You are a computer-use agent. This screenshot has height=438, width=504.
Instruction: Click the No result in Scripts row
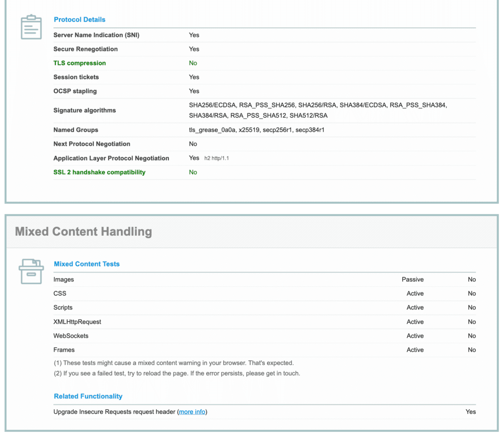click(472, 307)
